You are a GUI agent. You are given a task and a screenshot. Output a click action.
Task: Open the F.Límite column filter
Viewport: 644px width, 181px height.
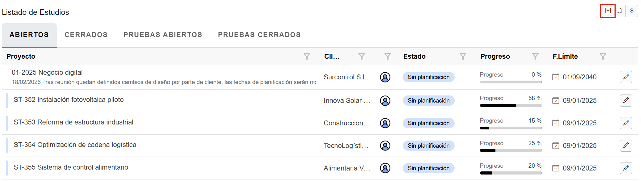coord(603,56)
